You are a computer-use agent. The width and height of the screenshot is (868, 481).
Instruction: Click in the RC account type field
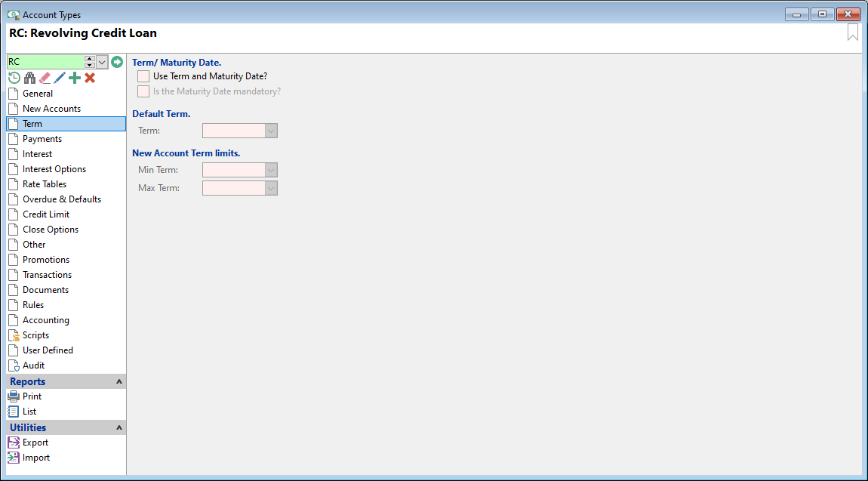[x=45, y=62]
